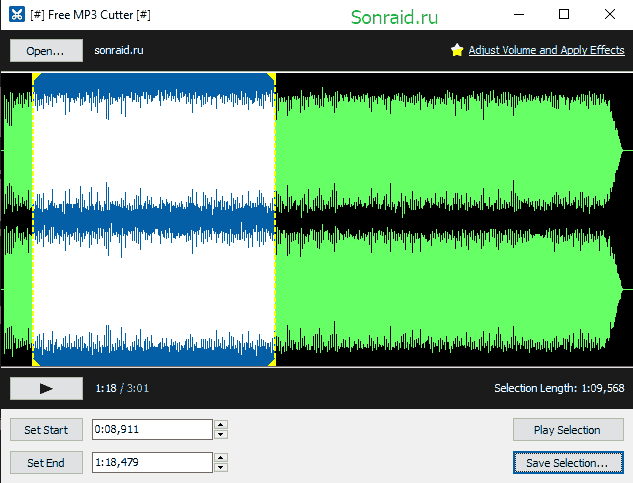Start playback with the play button

click(46, 388)
